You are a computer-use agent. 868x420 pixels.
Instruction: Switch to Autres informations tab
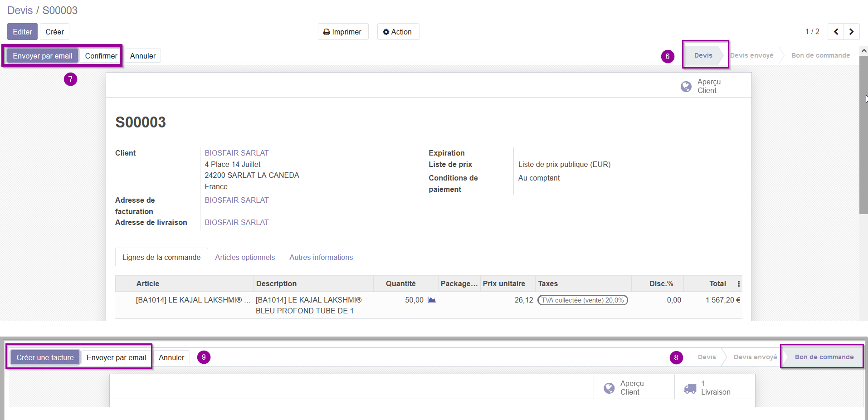321,257
